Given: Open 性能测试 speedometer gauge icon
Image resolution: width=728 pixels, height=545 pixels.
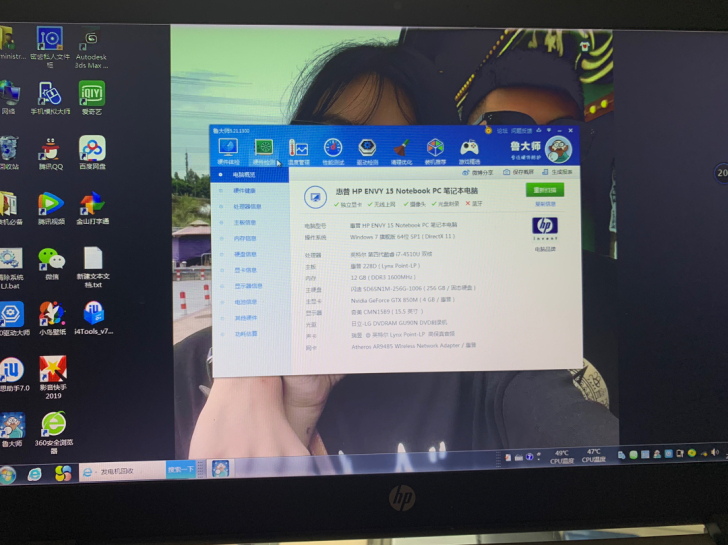Looking at the screenshot, I should pyautogui.click(x=333, y=152).
